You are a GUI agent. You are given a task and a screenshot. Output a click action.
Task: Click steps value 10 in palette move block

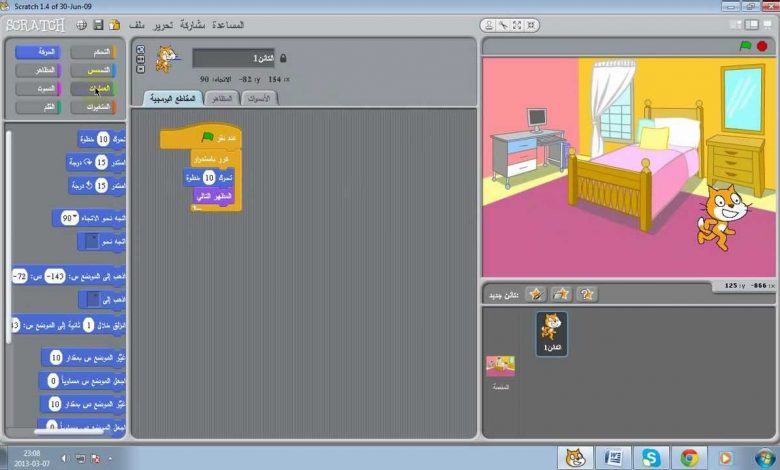coord(103,139)
